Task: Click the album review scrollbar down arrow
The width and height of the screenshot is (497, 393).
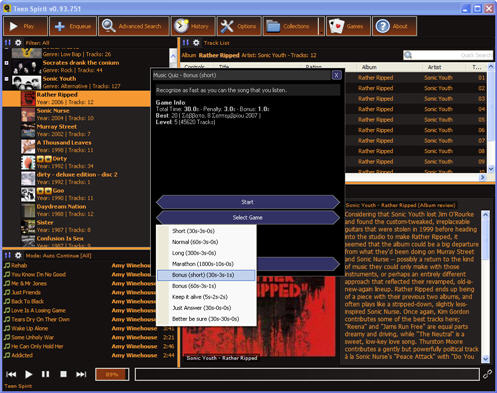Action: (485, 358)
